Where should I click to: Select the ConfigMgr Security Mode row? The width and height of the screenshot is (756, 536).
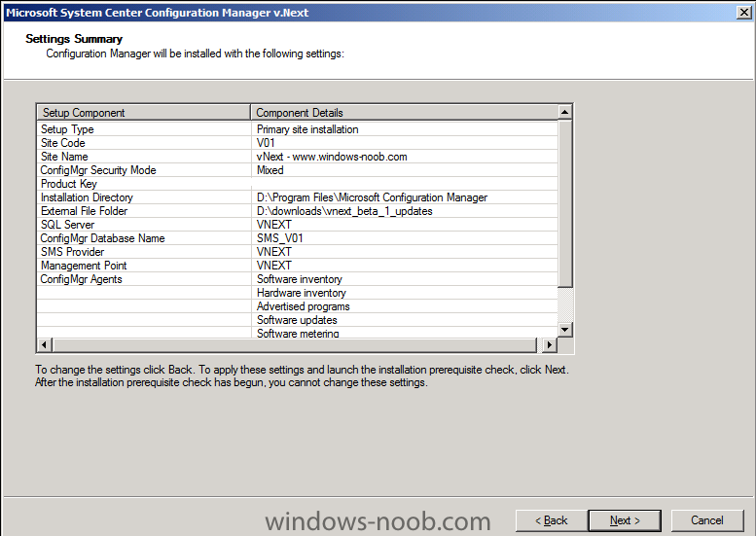(298, 170)
